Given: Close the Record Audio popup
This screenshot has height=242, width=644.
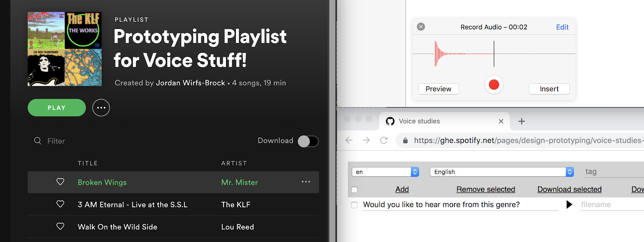Looking at the screenshot, I should tap(421, 27).
